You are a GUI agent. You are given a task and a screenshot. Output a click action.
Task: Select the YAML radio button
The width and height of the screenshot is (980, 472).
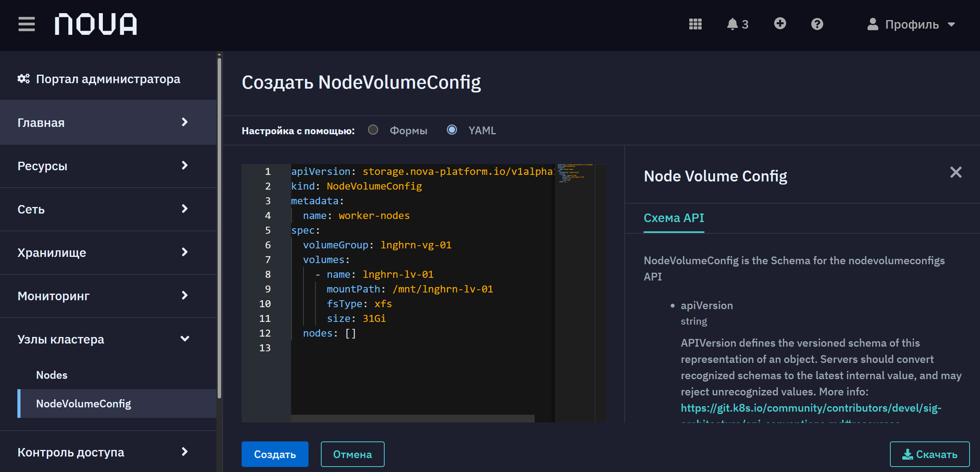452,130
